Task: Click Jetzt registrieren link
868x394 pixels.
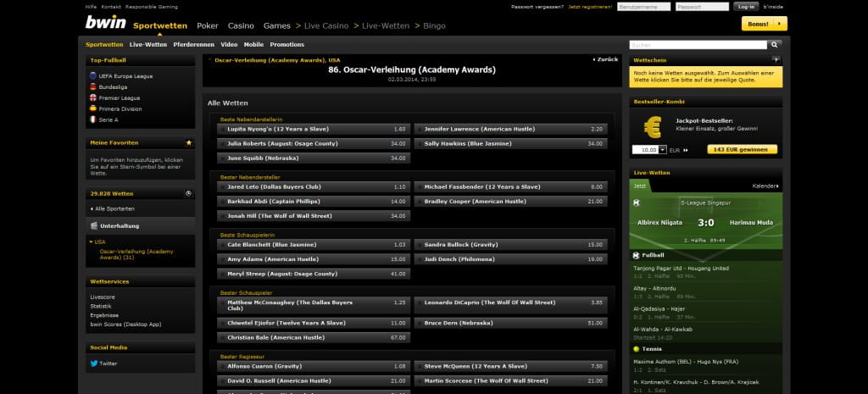Action: [x=590, y=7]
